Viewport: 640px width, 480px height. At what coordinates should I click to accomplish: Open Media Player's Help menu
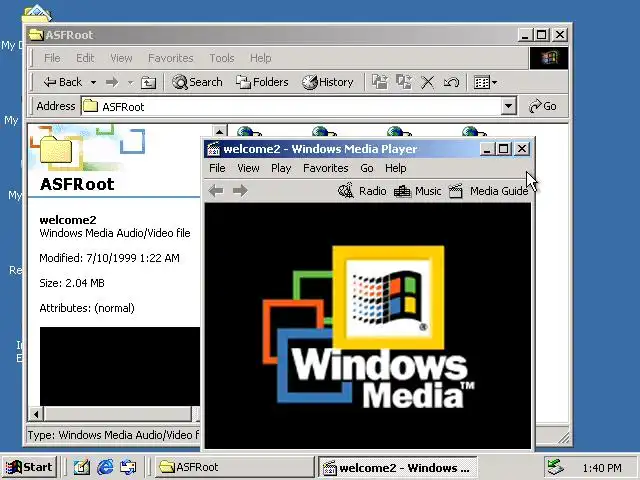pos(396,168)
